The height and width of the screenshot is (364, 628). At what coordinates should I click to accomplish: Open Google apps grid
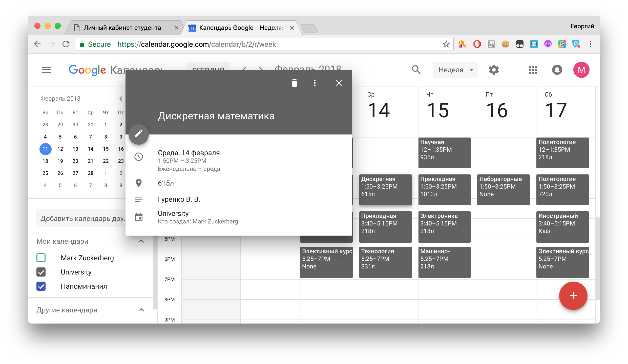[533, 70]
